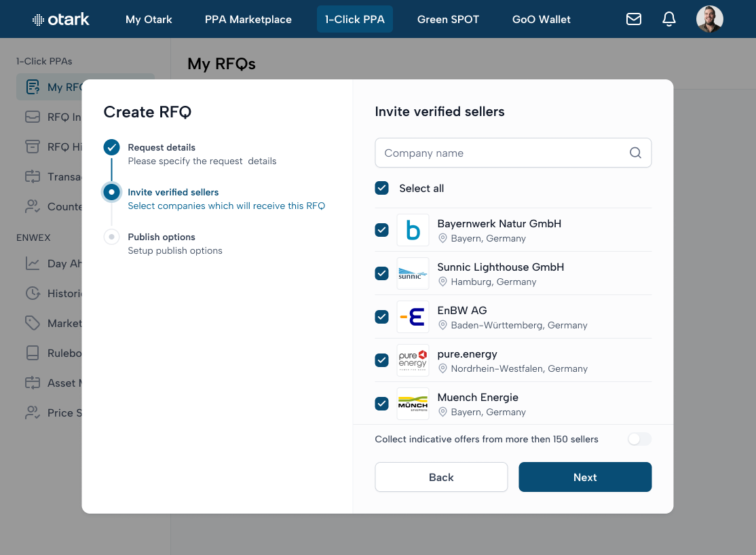
Task: Switch to the PPA Marketplace tab
Action: pos(248,19)
